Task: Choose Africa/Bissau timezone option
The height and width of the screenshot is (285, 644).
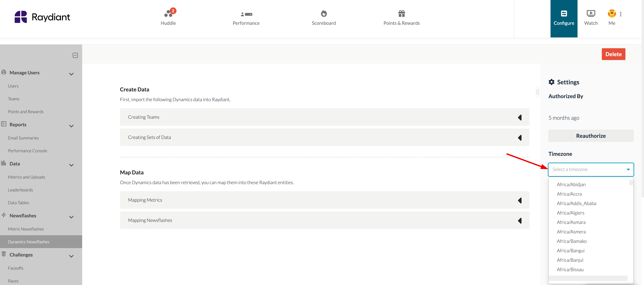Action: point(570,269)
